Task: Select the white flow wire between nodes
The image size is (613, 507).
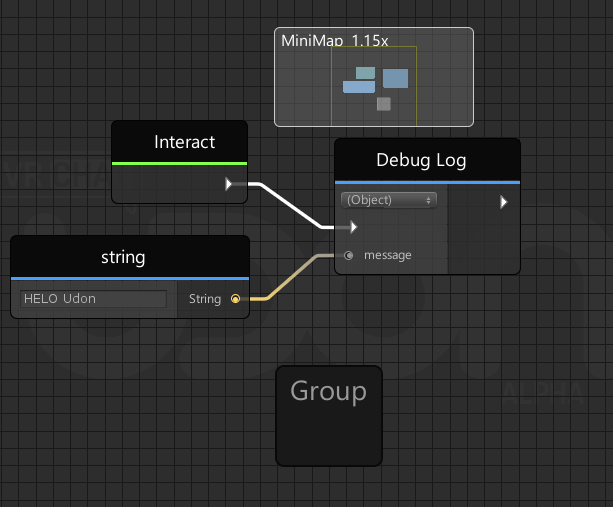Action: pyautogui.click(x=291, y=205)
